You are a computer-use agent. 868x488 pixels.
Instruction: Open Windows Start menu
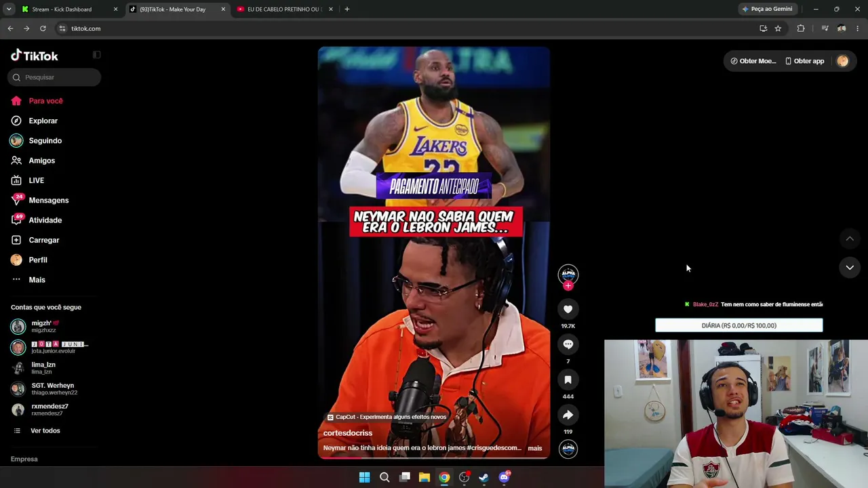(x=364, y=477)
